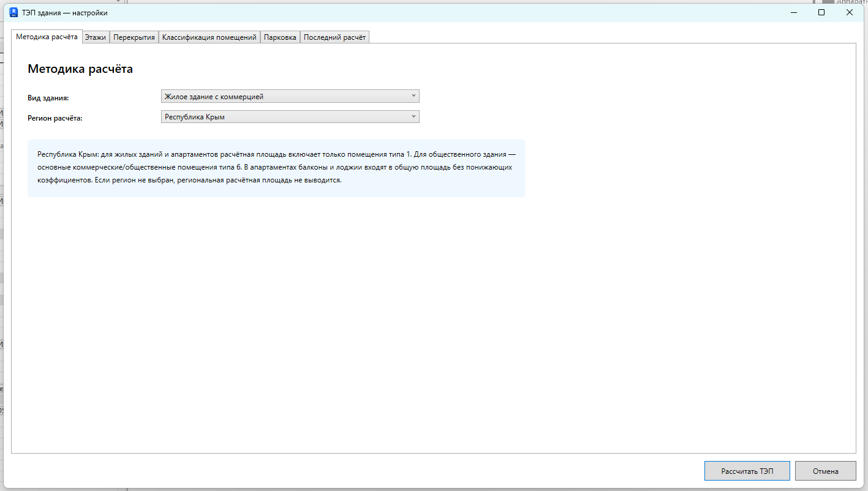The height and width of the screenshot is (491, 868).
Task: Close the ТЭП здания settings window
Action: pos(850,12)
